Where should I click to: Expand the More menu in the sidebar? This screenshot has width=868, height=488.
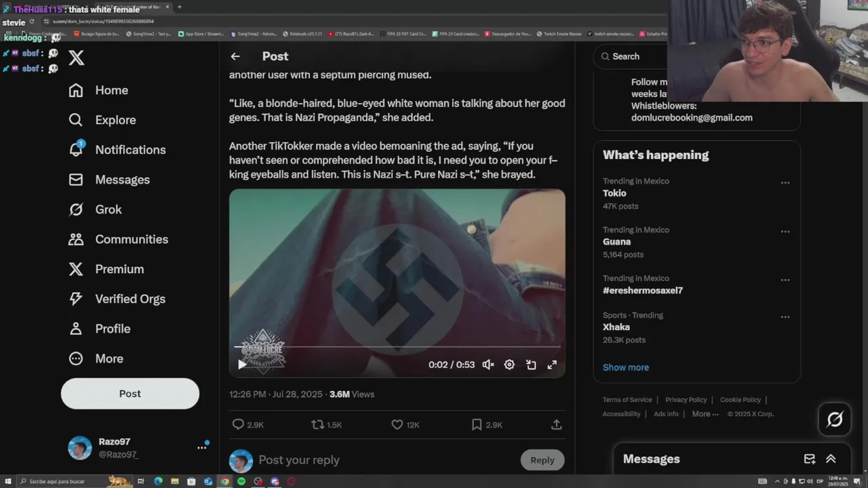click(96, 359)
